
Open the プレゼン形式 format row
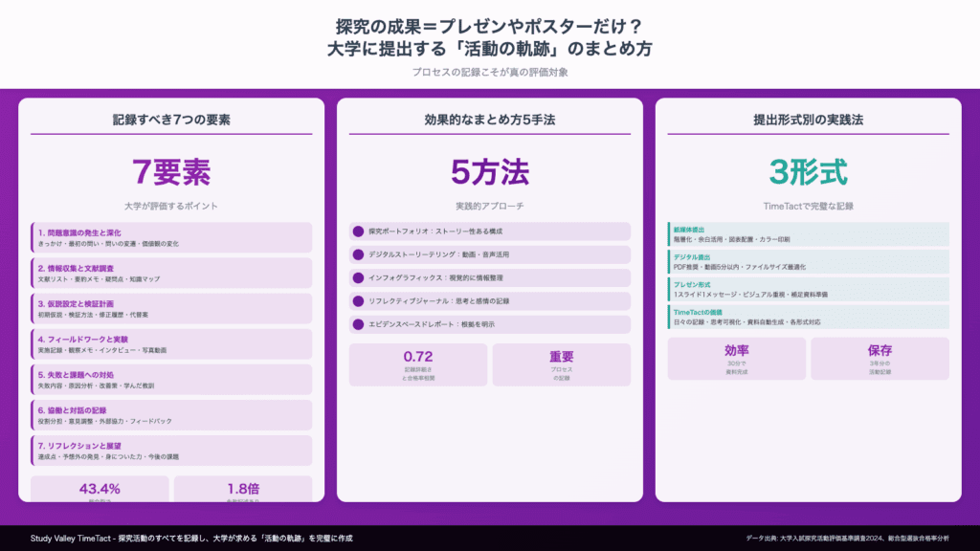pos(808,290)
